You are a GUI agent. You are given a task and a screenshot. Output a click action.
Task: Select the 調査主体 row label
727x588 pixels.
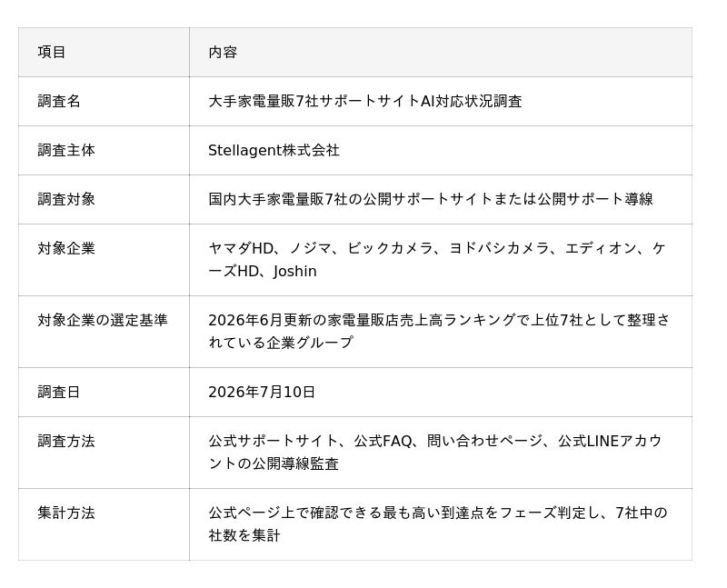click(66, 150)
